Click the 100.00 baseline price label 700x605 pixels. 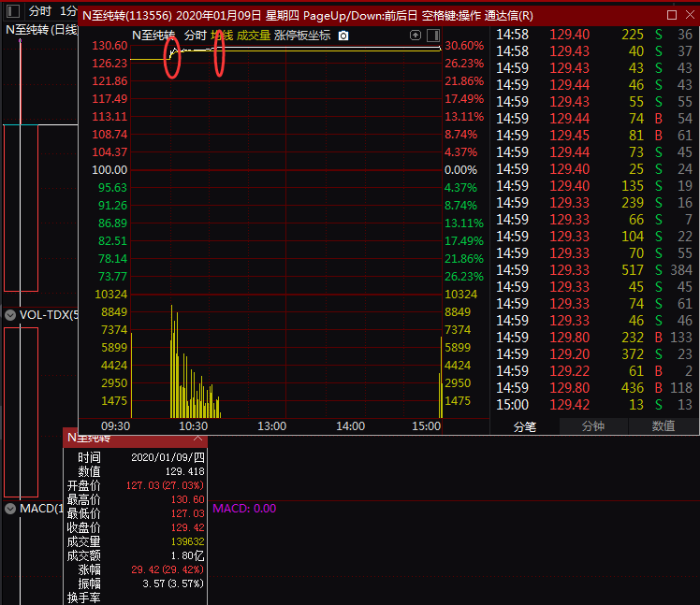(109, 170)
